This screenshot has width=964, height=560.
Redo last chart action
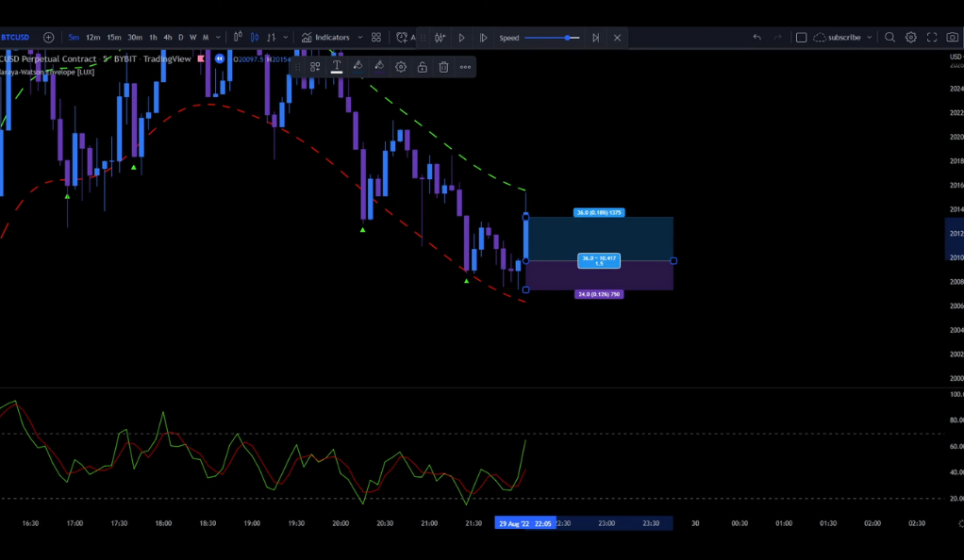click(778, 38)
